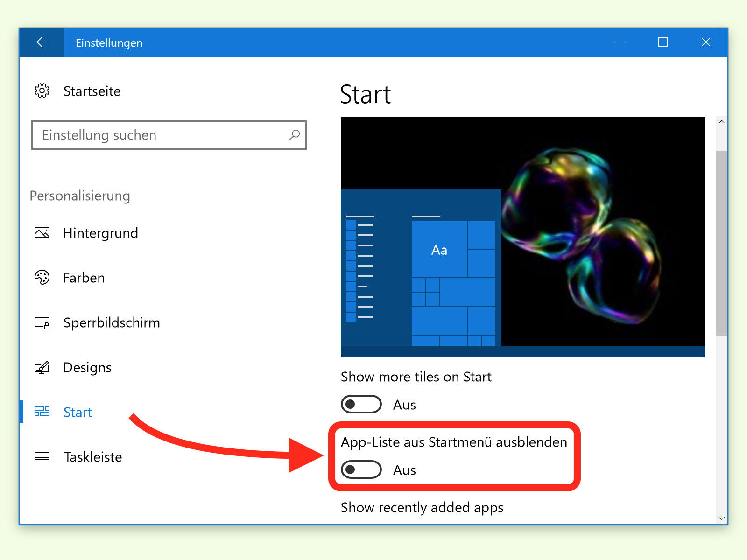
Task: Click the Start page heading
Action: pyautogui.click(x=365, y=95)
